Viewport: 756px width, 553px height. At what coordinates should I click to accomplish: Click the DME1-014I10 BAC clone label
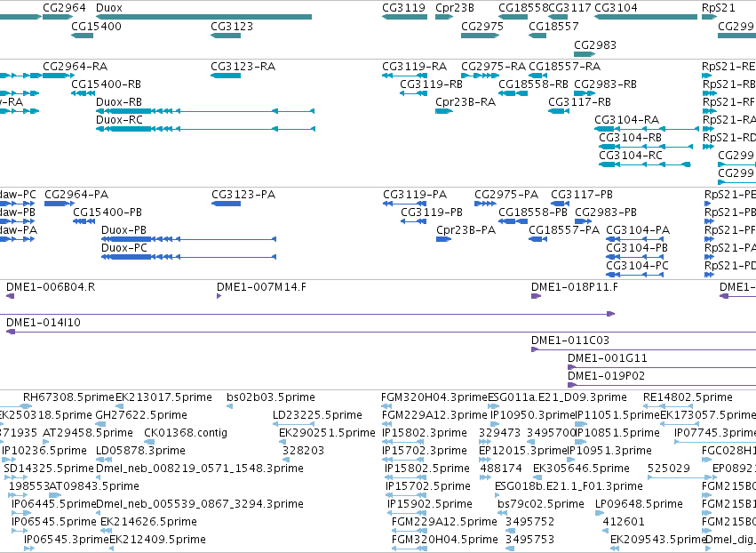(x=44, y=323)
